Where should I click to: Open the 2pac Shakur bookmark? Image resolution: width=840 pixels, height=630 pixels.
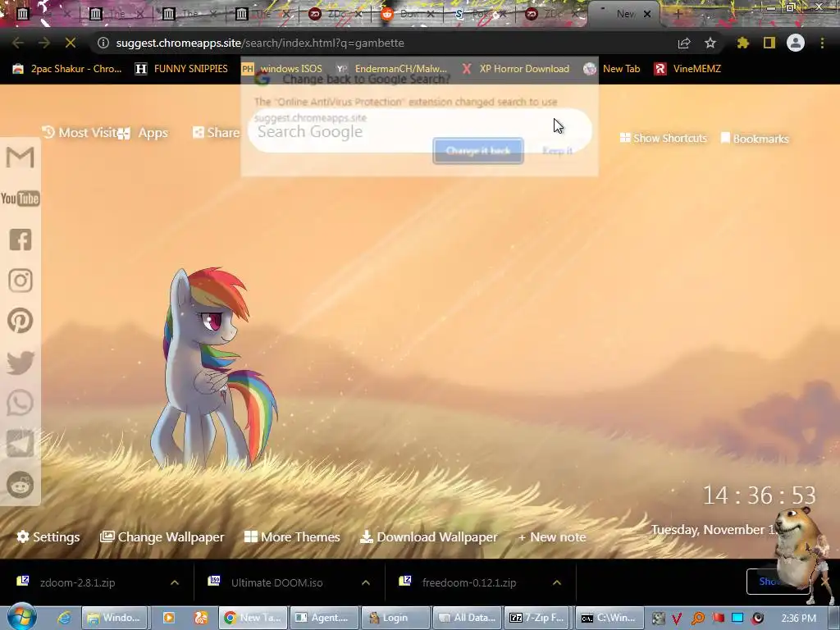[67, 69]
